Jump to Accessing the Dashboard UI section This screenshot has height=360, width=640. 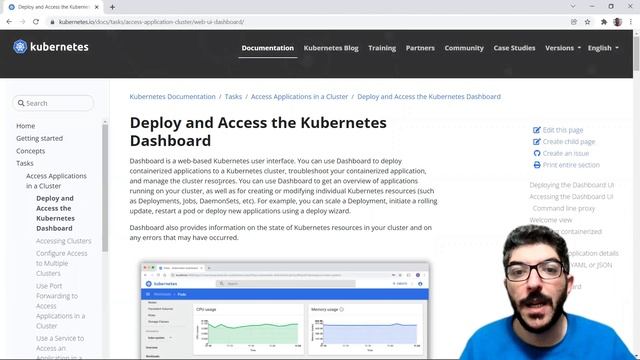tap(571, 197)
